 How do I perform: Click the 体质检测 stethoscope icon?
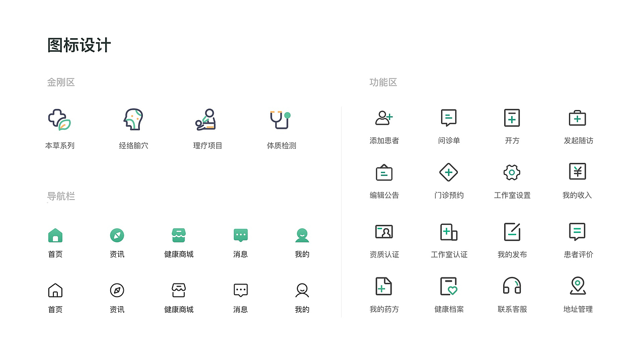[280, 120]
